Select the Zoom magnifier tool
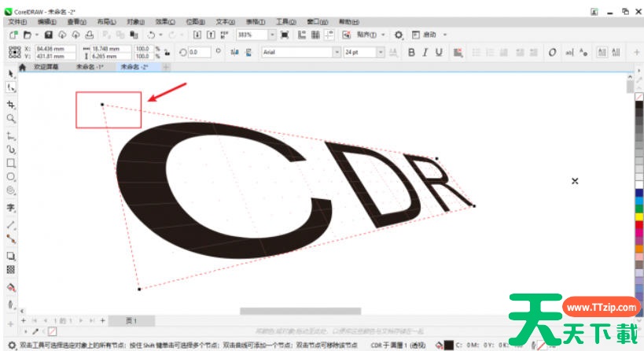 click(x=11, y=118)
